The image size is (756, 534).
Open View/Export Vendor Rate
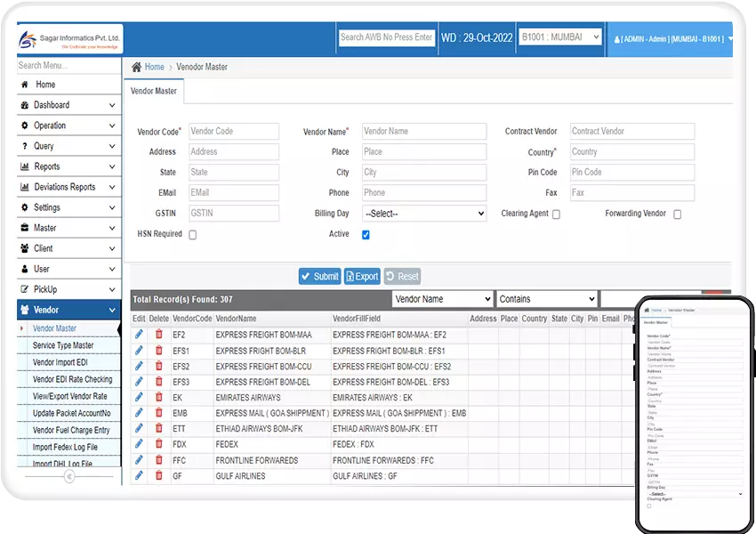click(70, 396)
